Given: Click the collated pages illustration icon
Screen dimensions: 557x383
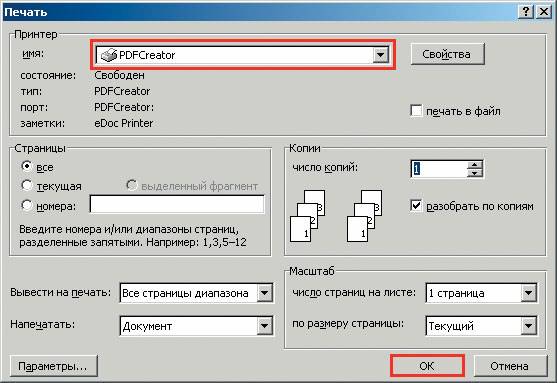Looking at the screenshot, I should pos(336,216).
